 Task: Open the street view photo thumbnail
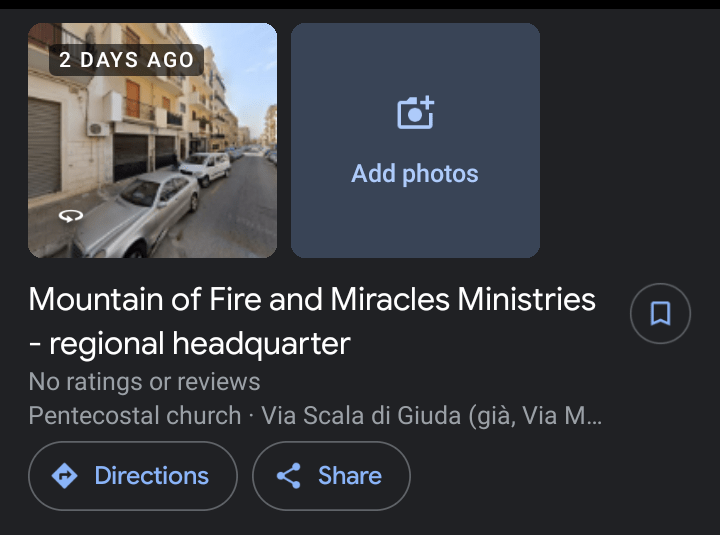point(152,140)
